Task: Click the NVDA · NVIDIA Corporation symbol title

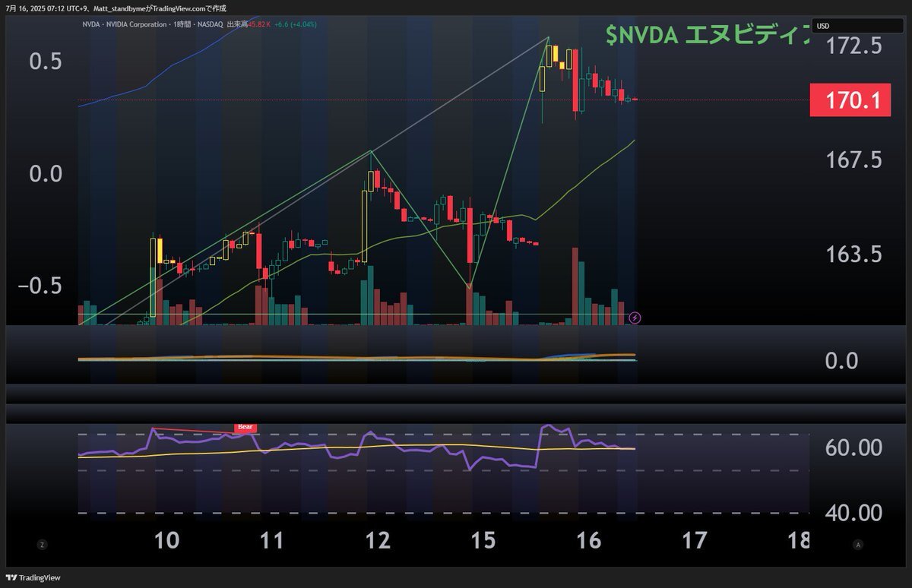Action: coord(125,24)
